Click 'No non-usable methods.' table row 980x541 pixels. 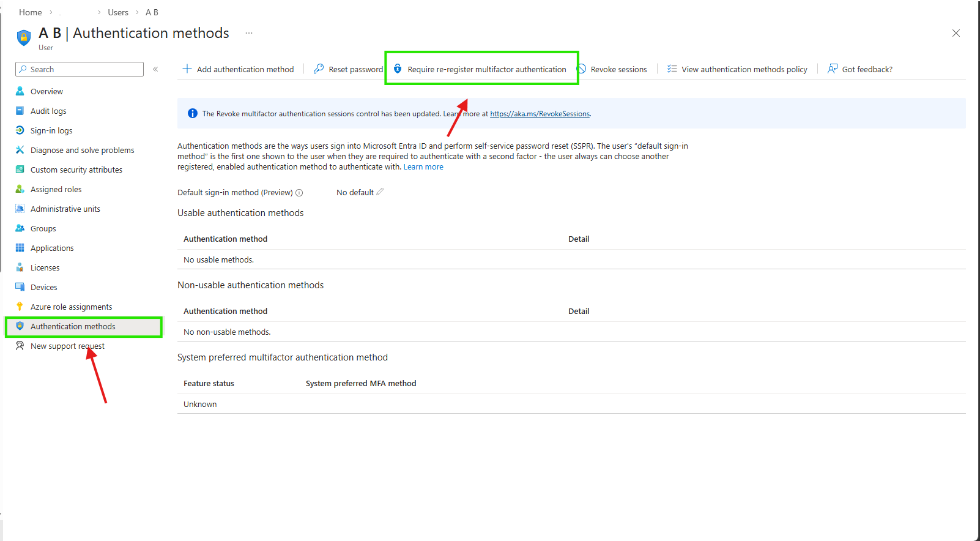[571, 332]
